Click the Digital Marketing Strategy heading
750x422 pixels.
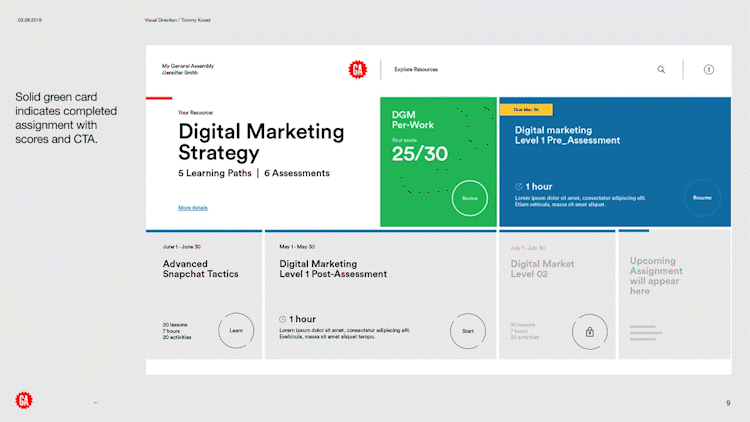tap(261, 142)
